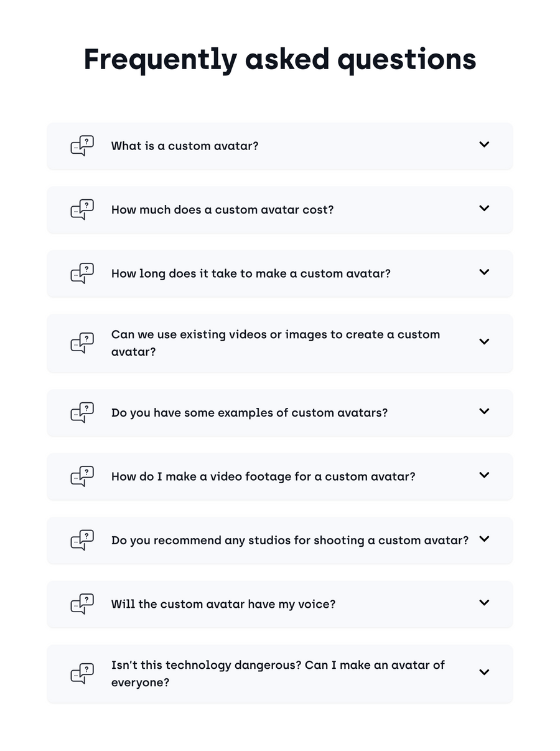The width and height of the screenshot is (560, 751).
Task: Expand the chevron for using existing videos or images
Action: (x=484, y=342)
